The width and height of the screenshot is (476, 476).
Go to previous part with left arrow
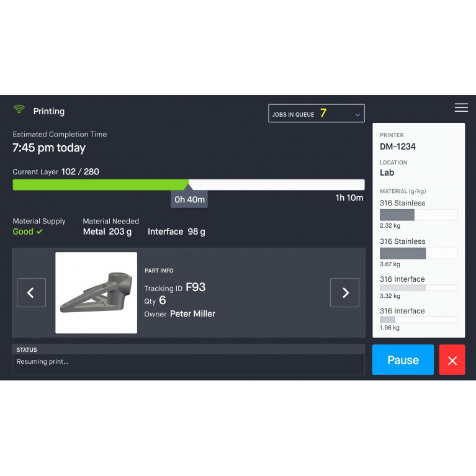(x=31, y=292)
